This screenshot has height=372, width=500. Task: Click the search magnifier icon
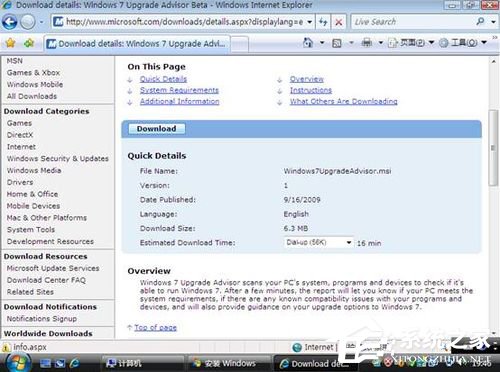480,22
